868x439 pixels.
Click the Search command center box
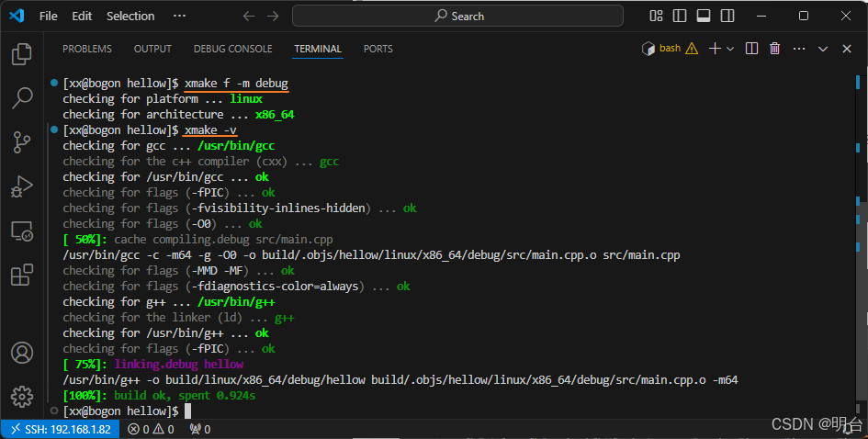pos(457,16)
